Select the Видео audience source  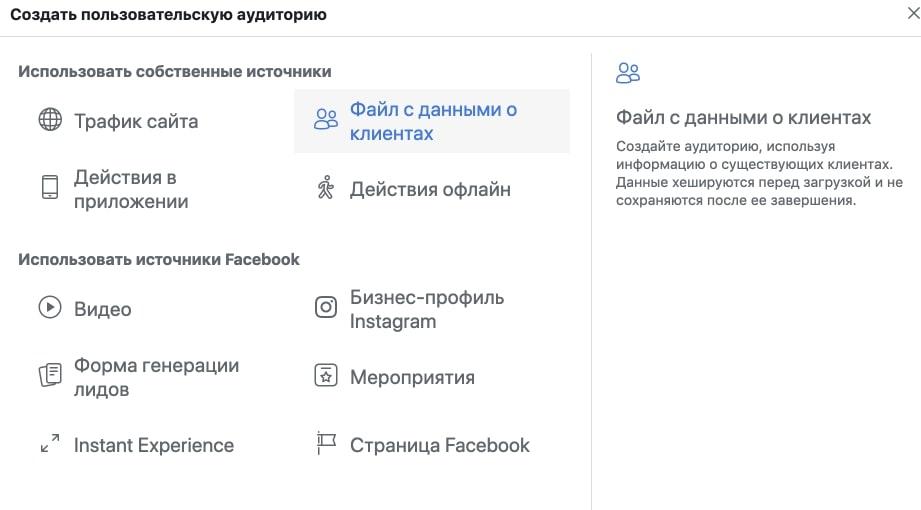tap(103, 309)
